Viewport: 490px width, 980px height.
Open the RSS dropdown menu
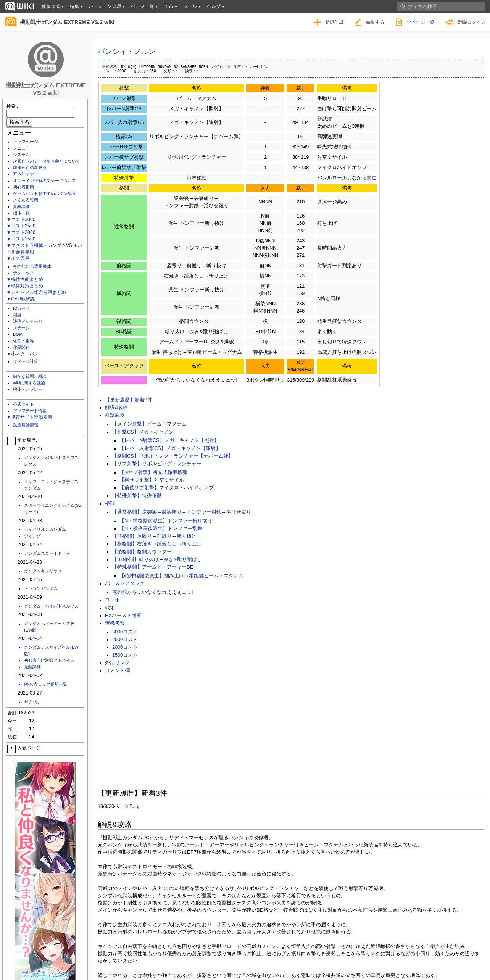coord(170,6)
